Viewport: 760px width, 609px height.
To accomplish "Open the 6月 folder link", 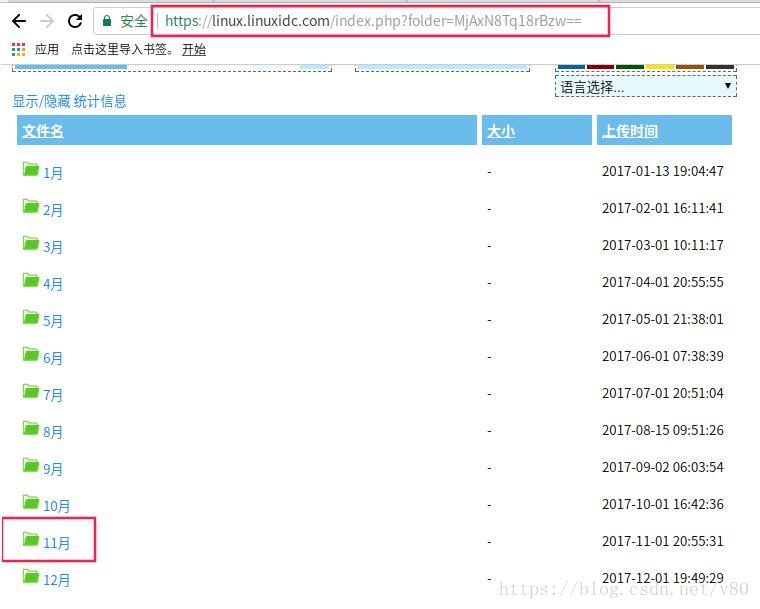I will point(53,358).
